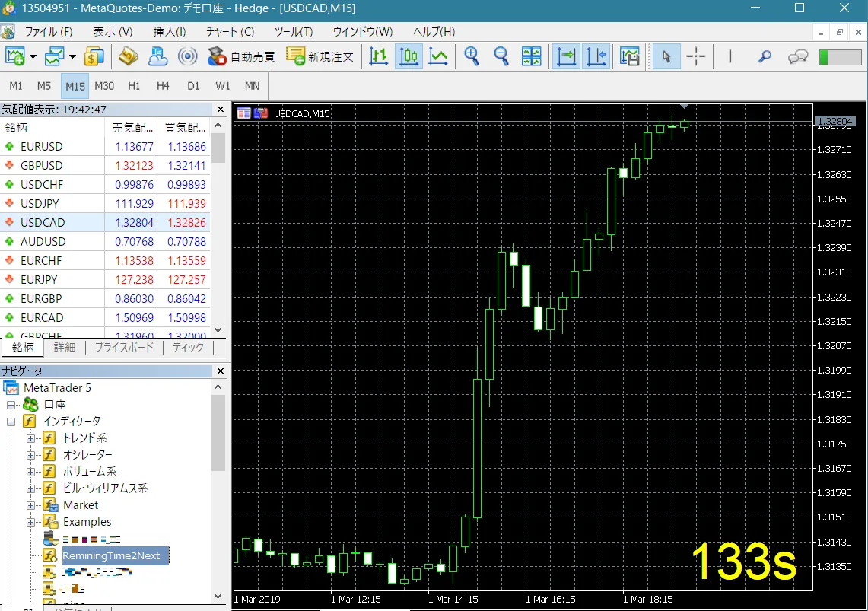Select the EURUSD row in Market Watch

click(x=105, y=147)
